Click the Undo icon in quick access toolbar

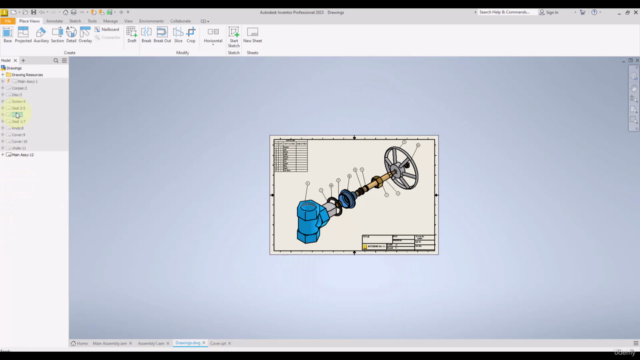point(41,12)
